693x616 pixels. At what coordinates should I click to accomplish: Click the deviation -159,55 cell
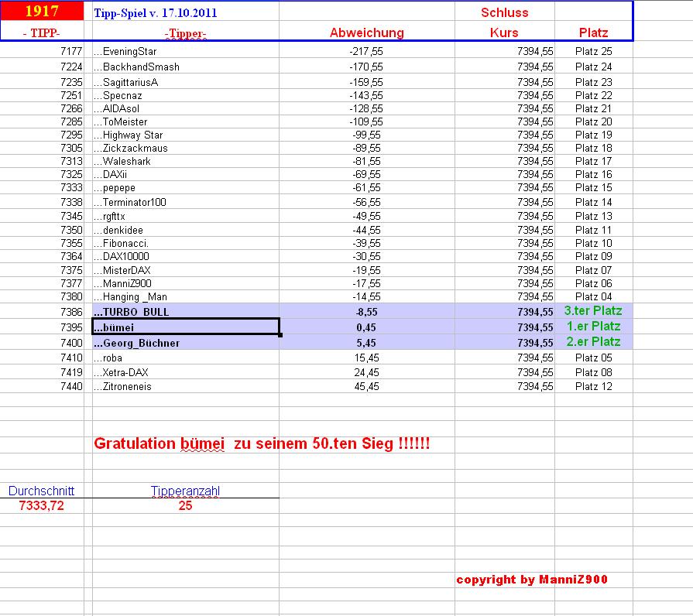pyautogui.click(x=366, y=82)
